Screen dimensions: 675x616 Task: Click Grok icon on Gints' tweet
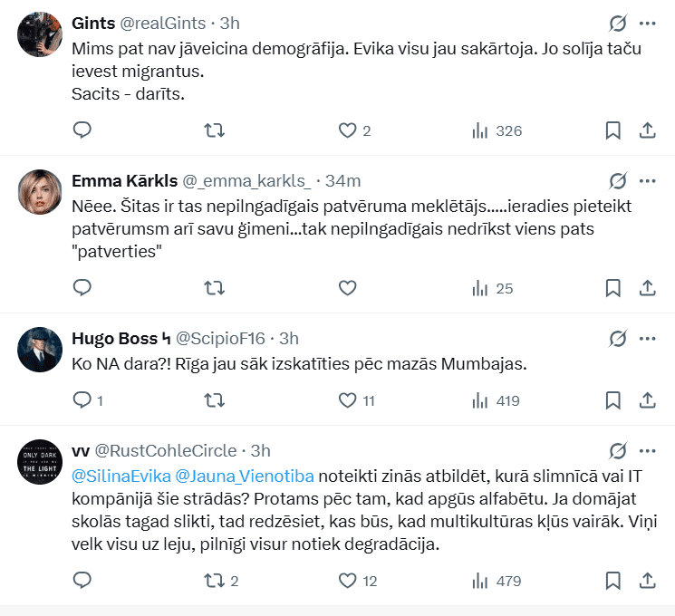(x=618, y=24)
